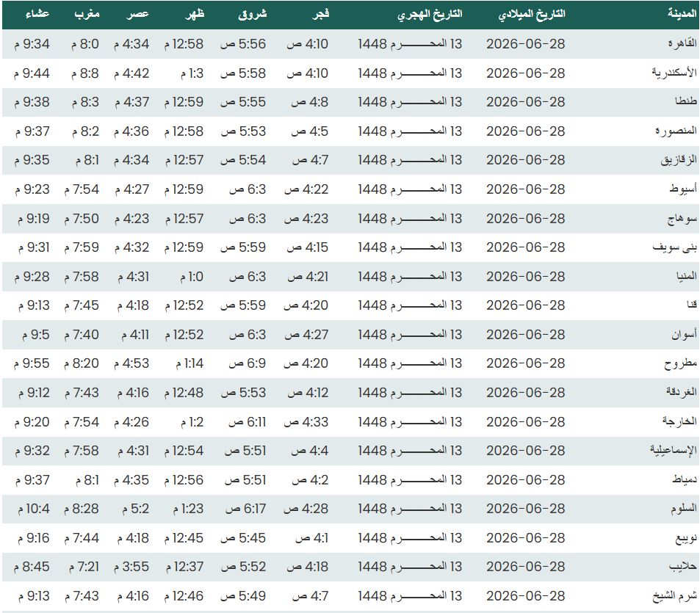Click شرم الشيخ Dhuhr time 12:46 م
This screenshot has height=613, width=700.
[x=184, y=596]
